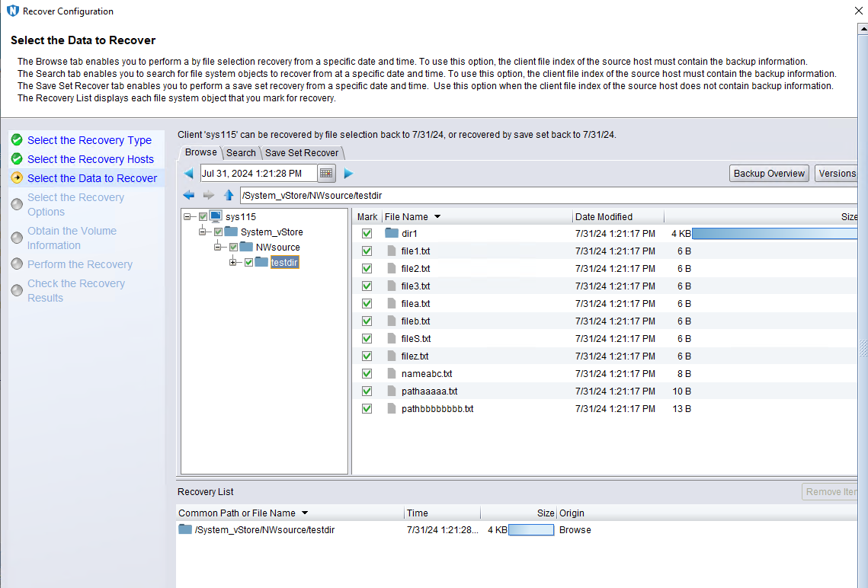Uncheck the pathbbbbbbbb.txt mark checkbox
The image size is (868, 588).
tap(367, 409)
